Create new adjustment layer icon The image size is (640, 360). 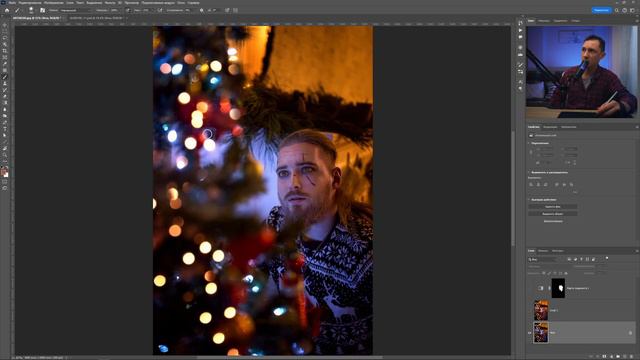(x=611, y=356)
